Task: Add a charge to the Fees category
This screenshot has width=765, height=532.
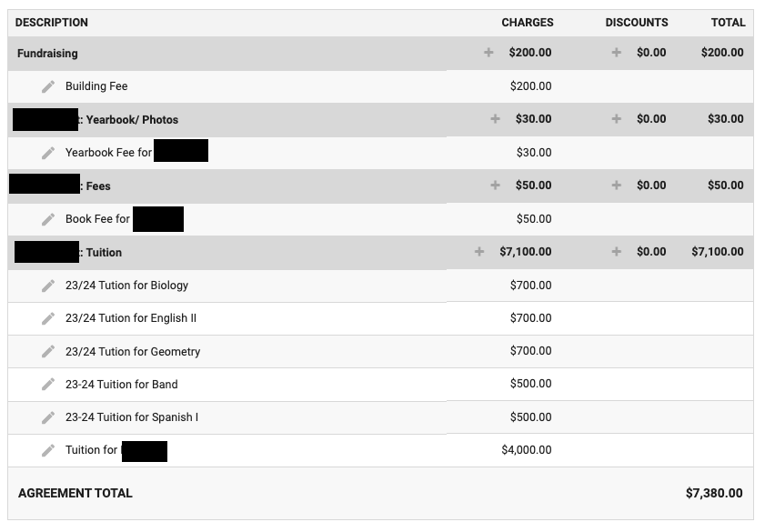Action: (495, 186)
